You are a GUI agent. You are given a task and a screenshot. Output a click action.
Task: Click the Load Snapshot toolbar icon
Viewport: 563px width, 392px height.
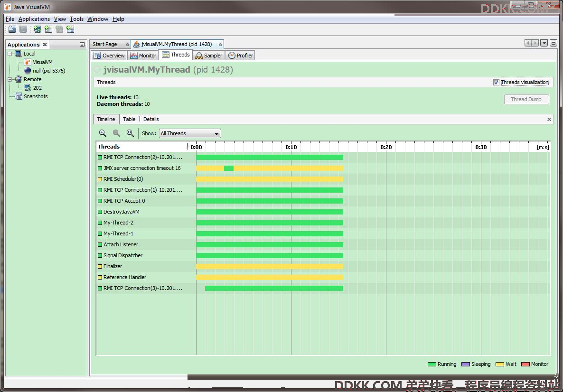coord(12,29)
